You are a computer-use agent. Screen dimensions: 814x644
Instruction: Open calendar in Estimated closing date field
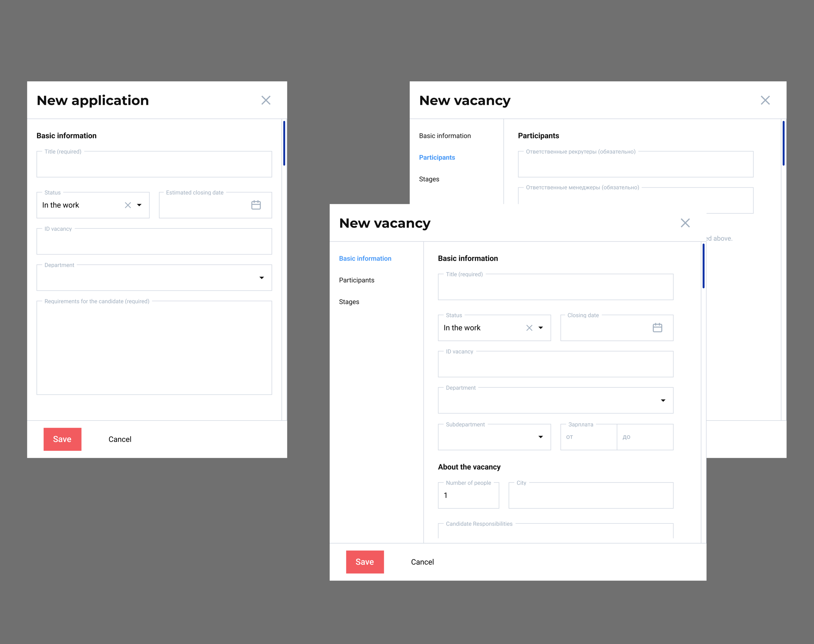point(256,205)
